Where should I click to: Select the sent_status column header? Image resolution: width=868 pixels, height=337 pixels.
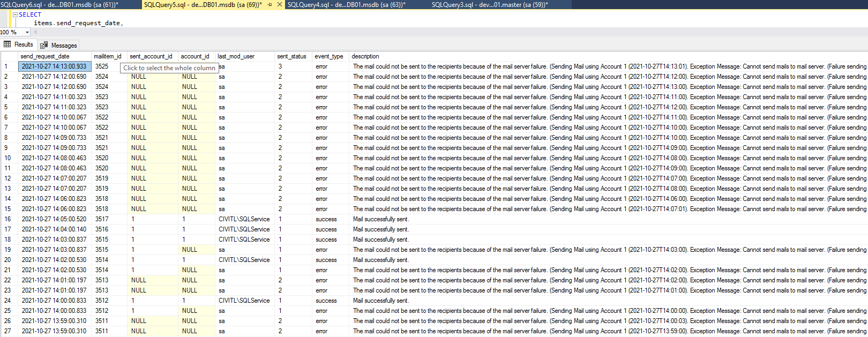(294, 56)
